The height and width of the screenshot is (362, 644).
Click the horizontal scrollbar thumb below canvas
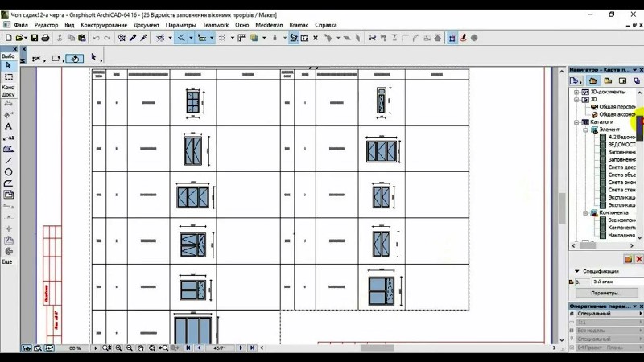coord(377,348)
